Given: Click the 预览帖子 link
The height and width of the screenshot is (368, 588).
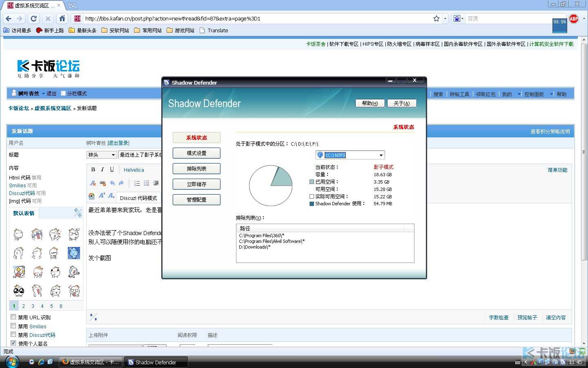Looking at the screenshot, I should pos(527,317).
